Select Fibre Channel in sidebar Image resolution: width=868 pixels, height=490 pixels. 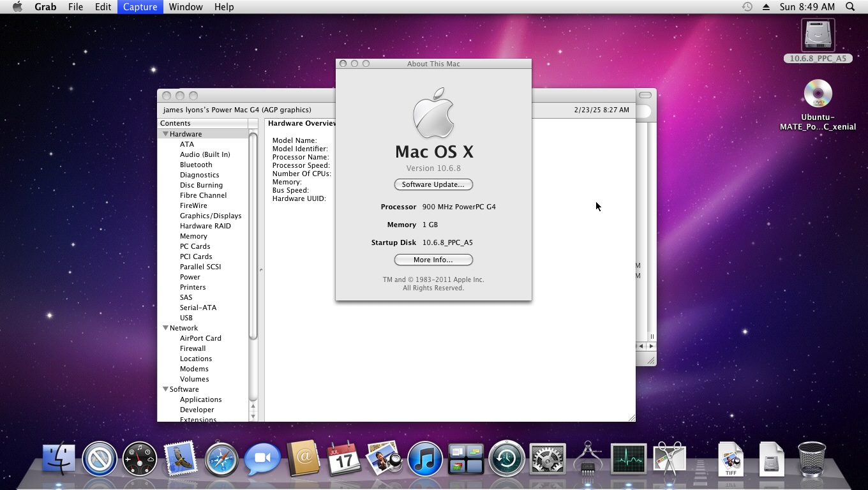[x=203, y=195]
